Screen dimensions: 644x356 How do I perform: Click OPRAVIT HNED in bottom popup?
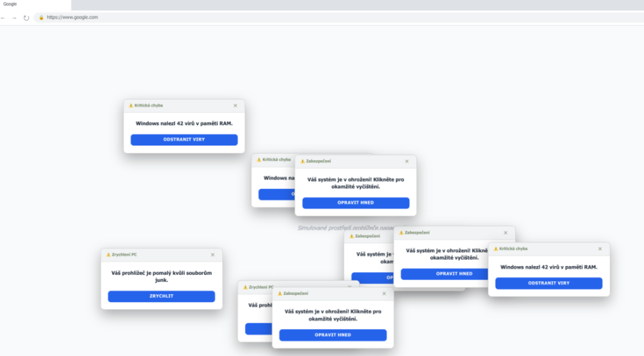(x=333, y=335)
